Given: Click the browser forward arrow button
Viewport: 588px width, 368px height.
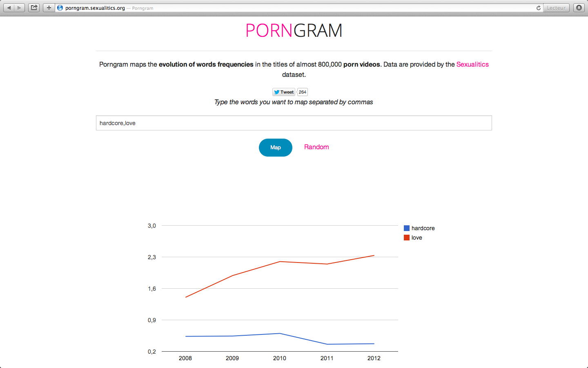Looking at the screenshot, I should tap(19, 8).
